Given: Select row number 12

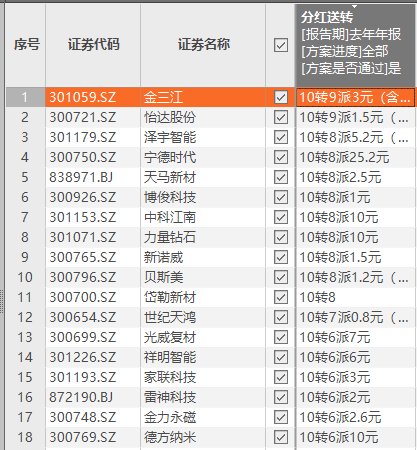Looking at the screenshot, I should click(25, 317).
